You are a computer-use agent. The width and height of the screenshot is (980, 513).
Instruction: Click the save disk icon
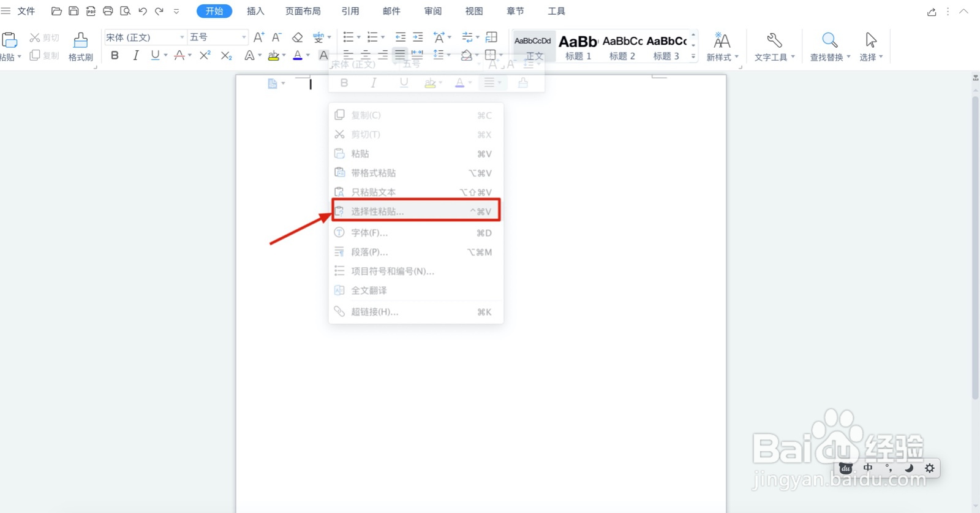[73, 11]
